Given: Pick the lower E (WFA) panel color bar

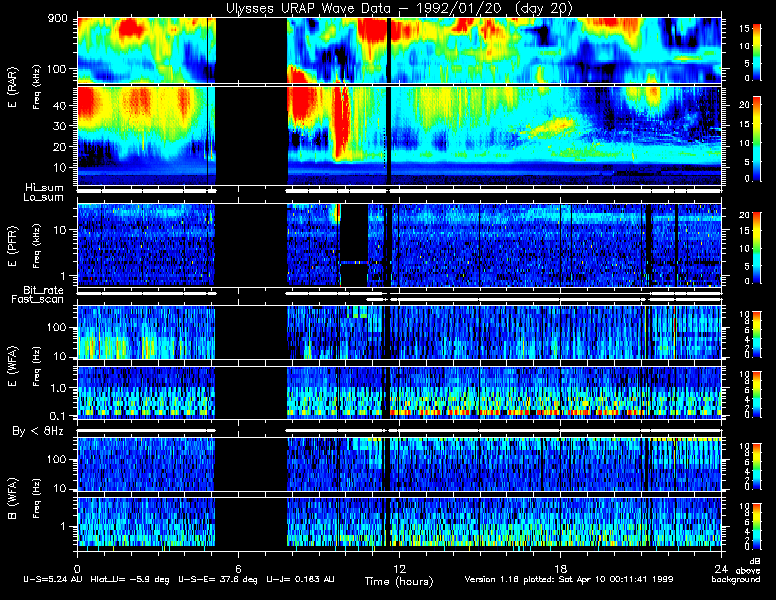Looking at the screenshot, I should [757, 395].
